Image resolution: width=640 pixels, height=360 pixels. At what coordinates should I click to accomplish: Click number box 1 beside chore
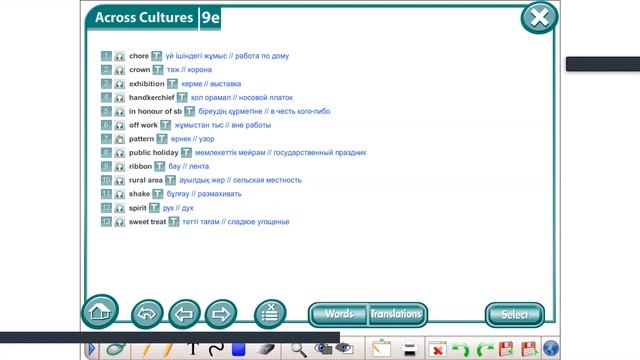point(106,56)
